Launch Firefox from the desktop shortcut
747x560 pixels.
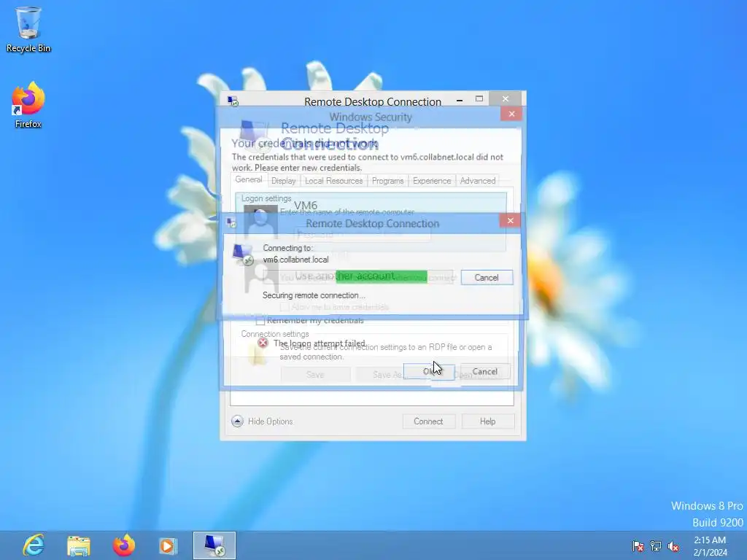point(28,105)
